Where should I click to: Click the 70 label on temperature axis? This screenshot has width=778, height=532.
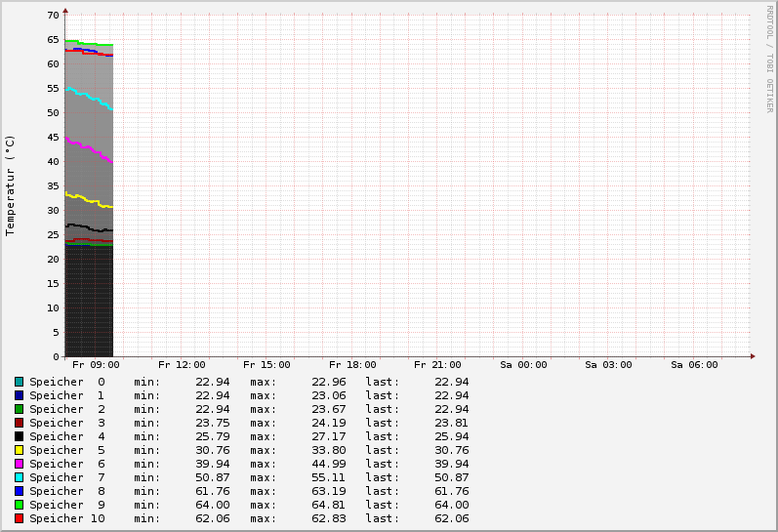pyautogui.click(x=54, y=16)
